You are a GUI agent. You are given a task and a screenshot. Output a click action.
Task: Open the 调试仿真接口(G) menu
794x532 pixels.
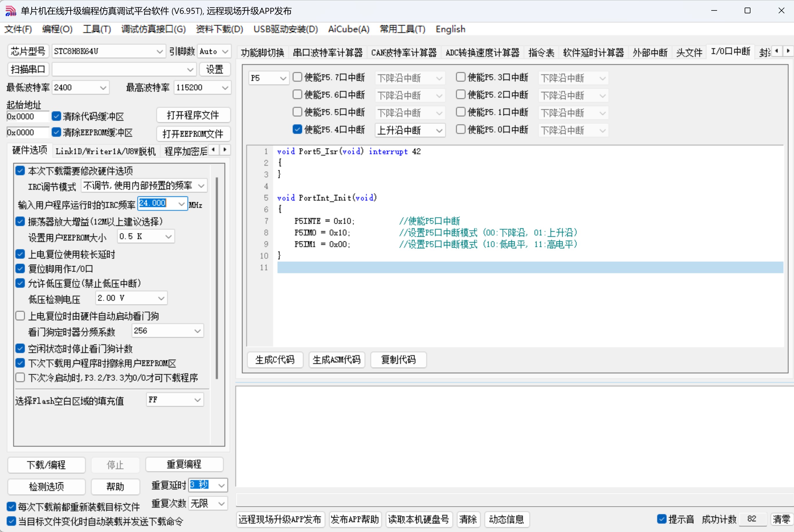pyautogui.click(x=153, y=29)
